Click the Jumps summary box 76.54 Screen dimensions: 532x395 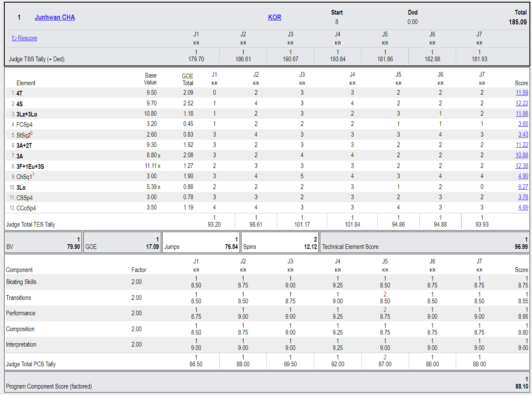click(x=201, y=242)
